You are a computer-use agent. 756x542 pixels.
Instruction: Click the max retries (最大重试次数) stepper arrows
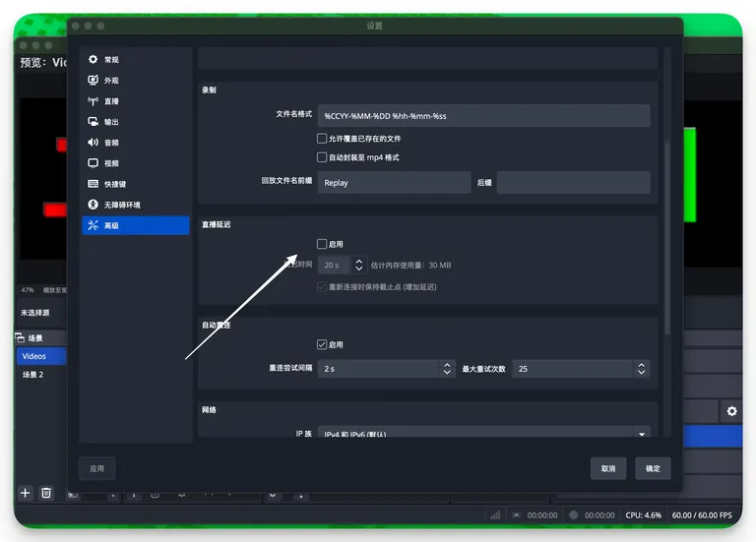(x=642, y=369)
